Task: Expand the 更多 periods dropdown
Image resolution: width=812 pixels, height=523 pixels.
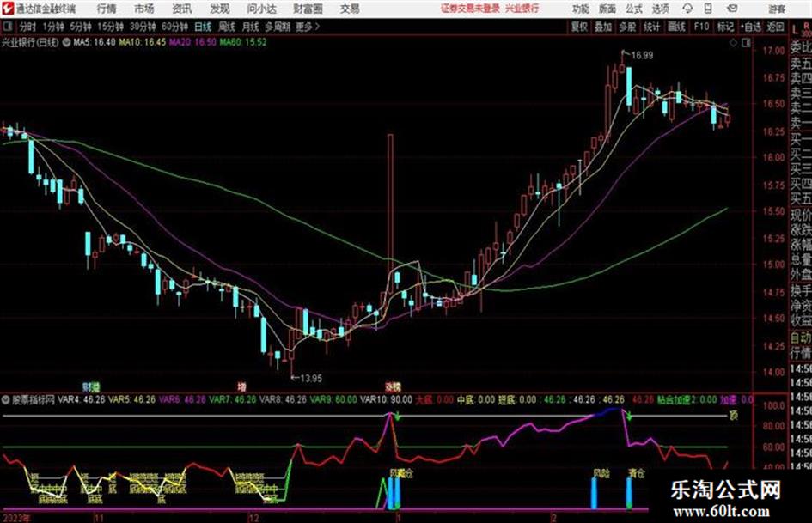Action: (308, 27)
